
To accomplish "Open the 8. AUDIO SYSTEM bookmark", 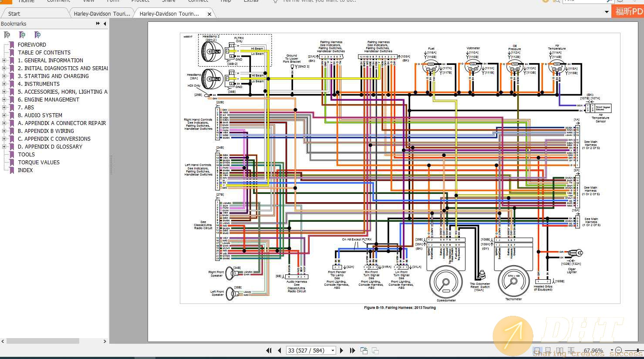I will (x=40, y=115).
